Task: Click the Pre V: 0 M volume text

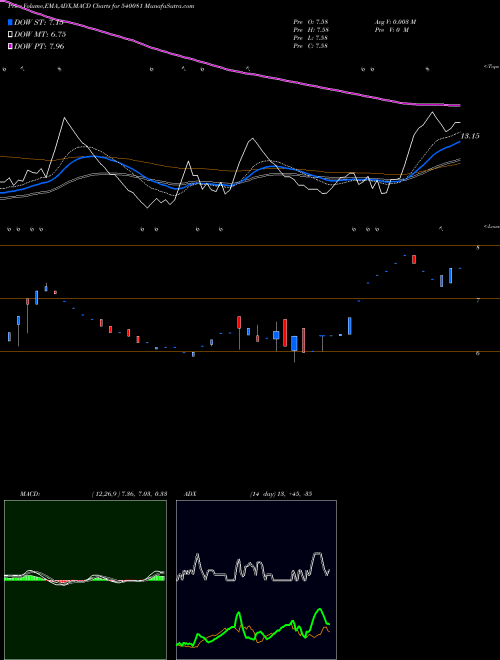Action: coord(392,29)
